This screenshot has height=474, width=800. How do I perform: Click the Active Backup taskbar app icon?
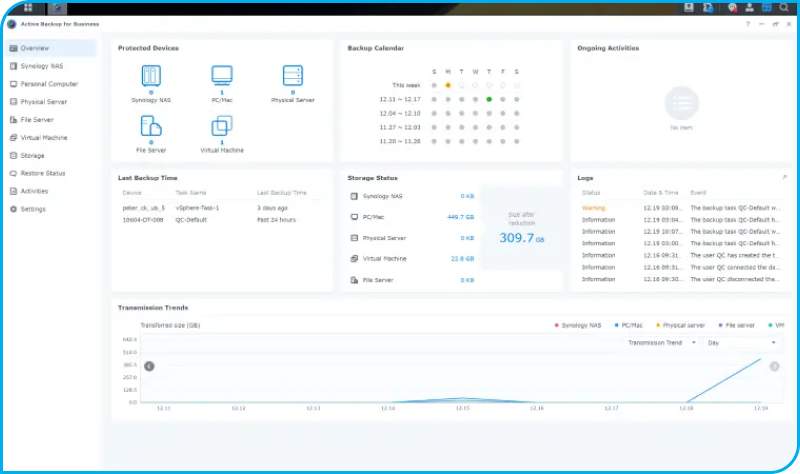click(57, 8)
